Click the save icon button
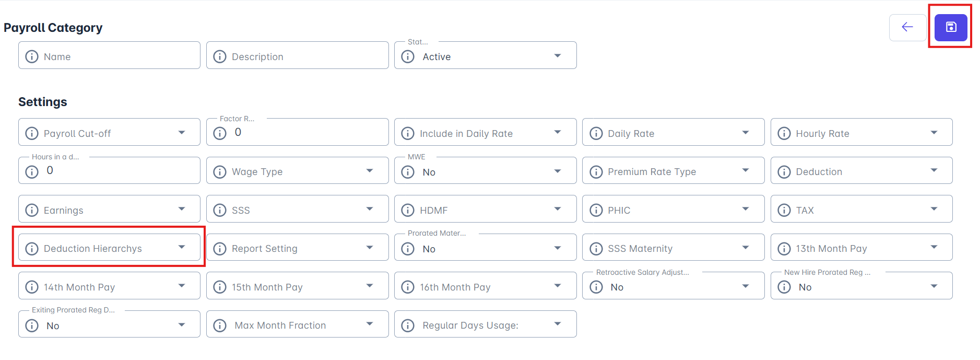Viewport: 980px width, 360px height. coord(951,27)
